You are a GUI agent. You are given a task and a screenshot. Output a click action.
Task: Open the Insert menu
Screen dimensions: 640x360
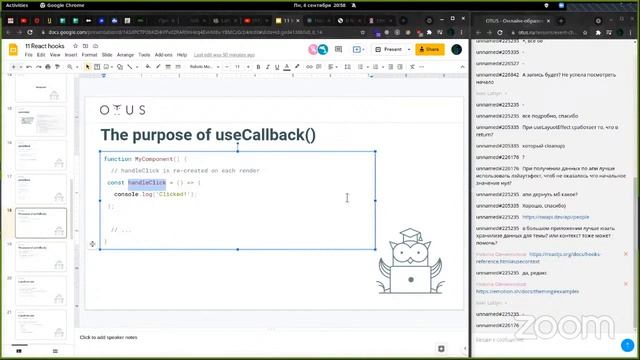click(71, 55)
